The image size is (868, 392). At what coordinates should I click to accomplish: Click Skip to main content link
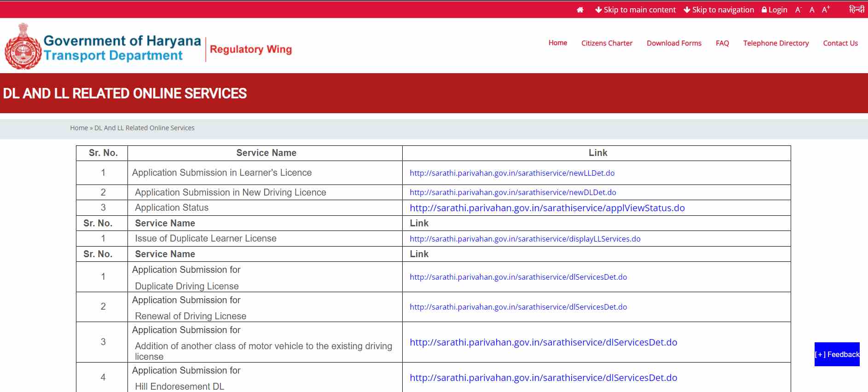(636, 10)
